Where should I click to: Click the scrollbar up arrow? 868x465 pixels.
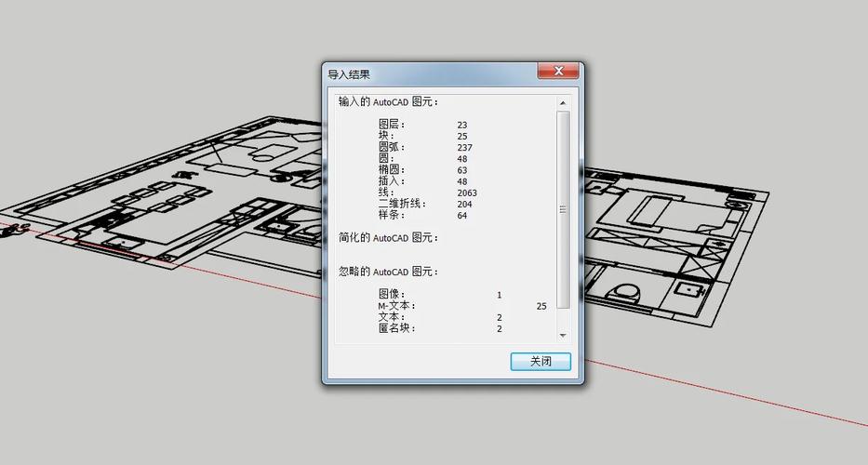(563, 103)
